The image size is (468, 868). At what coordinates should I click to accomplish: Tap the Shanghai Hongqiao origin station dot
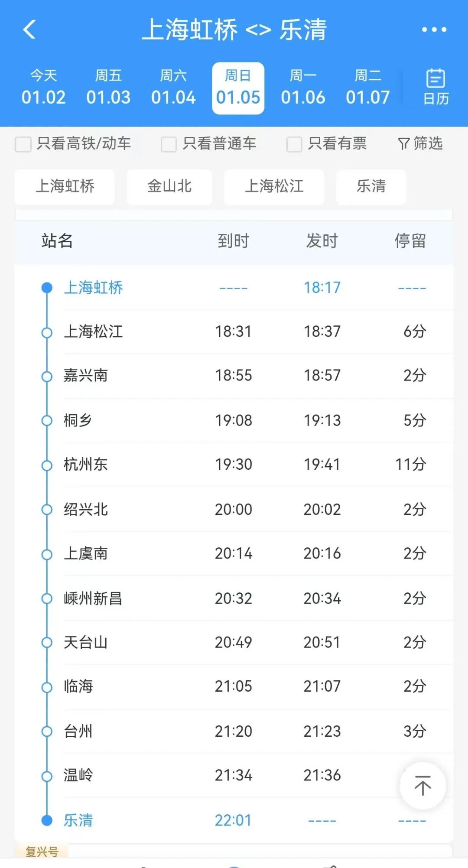click(47, 288)
